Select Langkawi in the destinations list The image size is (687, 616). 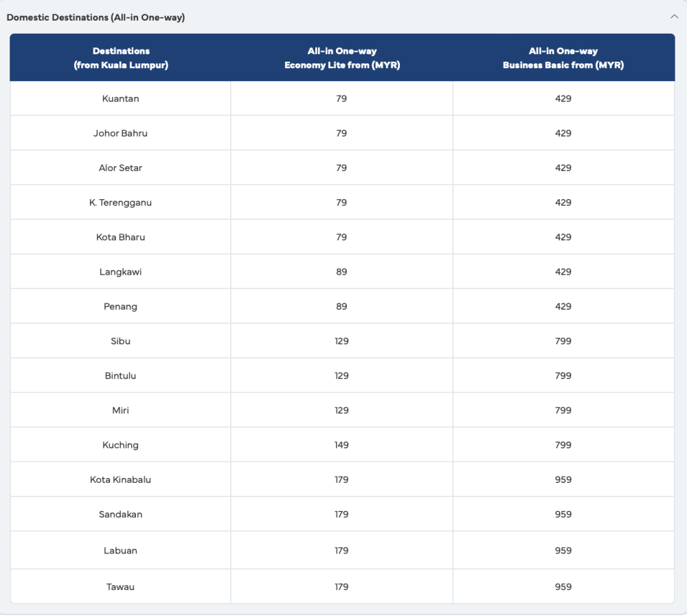pos(121,272)
